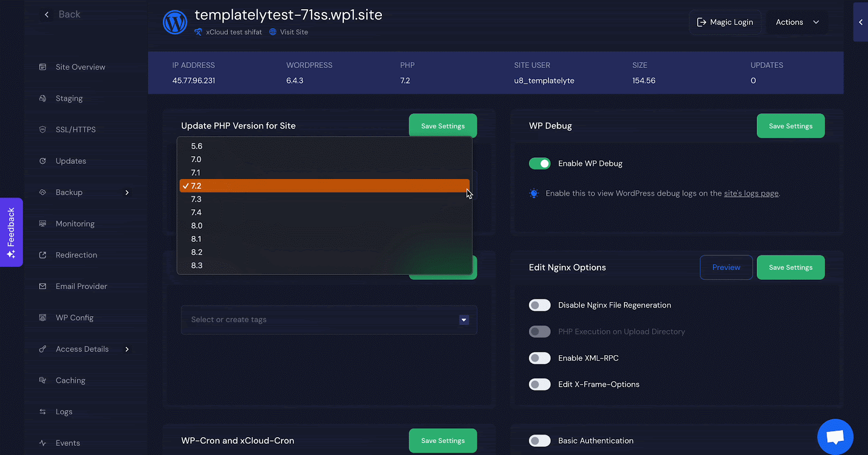Expand the Backup submenu chevron
The height and width of the screenshot is (455, 868).
[x=127, y=193]
